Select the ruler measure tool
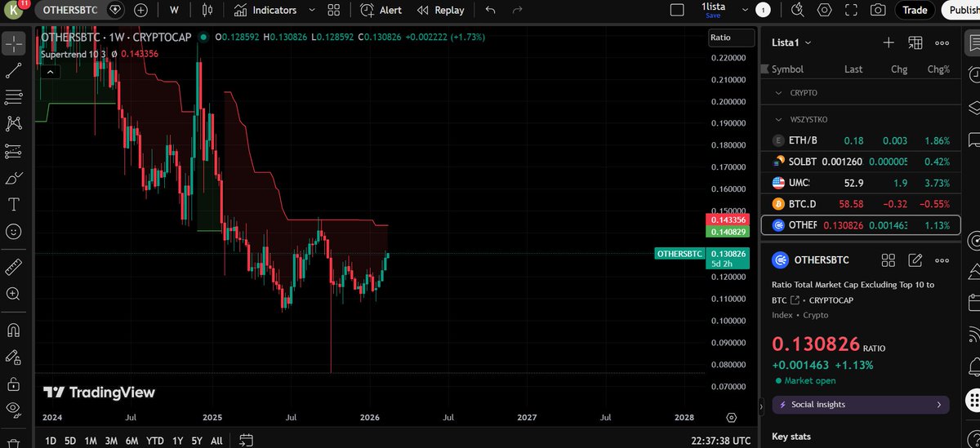This screenshot has width=980, height=448. click(x=14, y=267)
